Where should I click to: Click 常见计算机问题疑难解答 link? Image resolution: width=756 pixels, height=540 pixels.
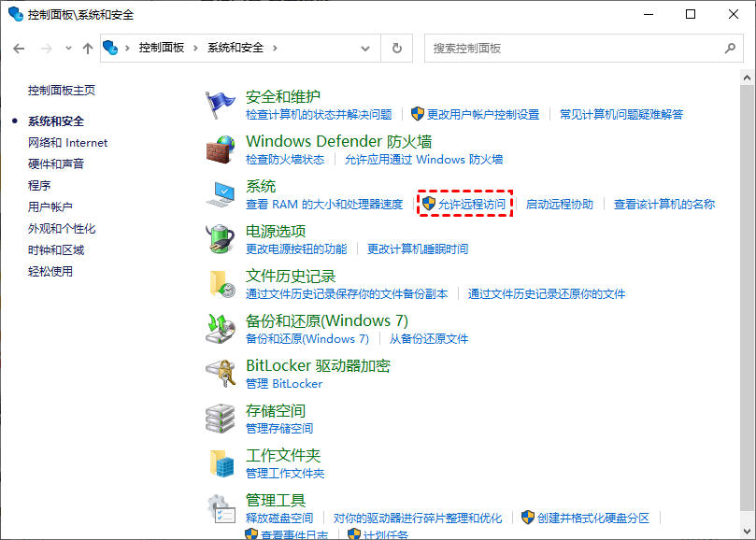click(621, 114)
